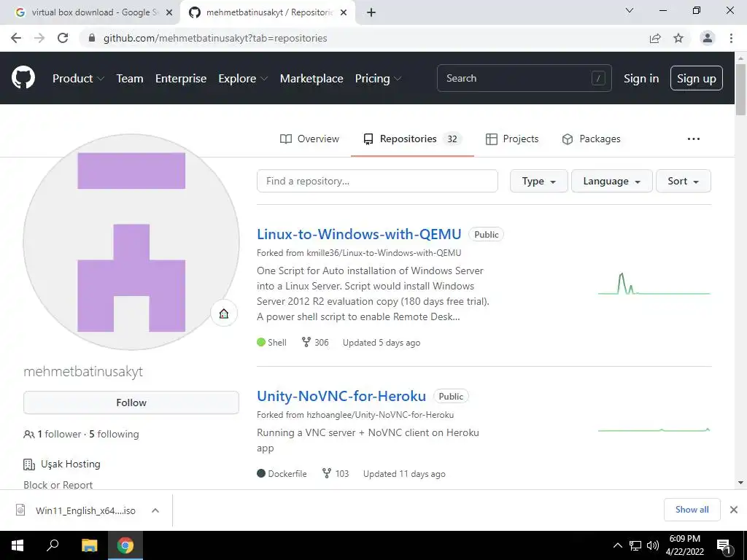
Task: Expand the Pricing menu
Action: 379,79
